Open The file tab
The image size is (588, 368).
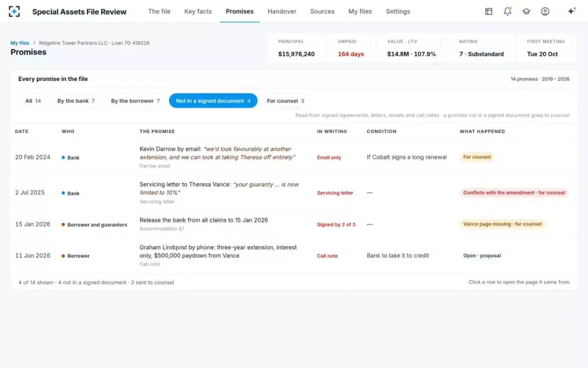tap(159, 11)
